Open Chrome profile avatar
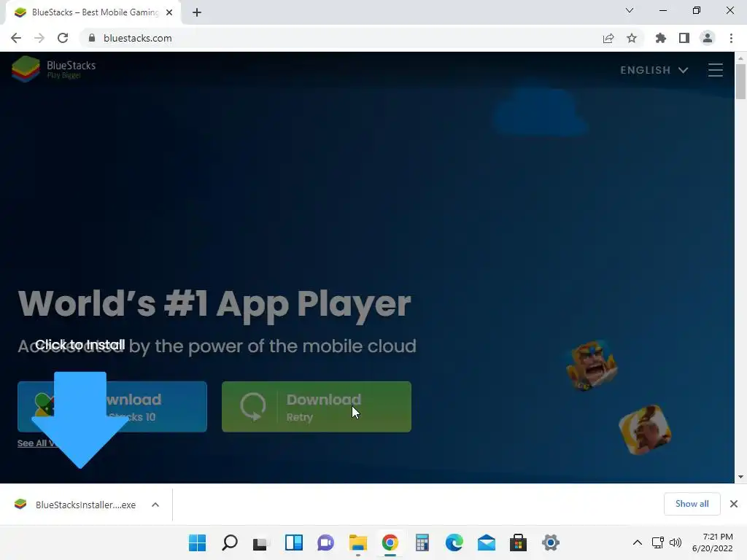Image resolution: width=747 pixels, height=560 pixels. [708, 38]
